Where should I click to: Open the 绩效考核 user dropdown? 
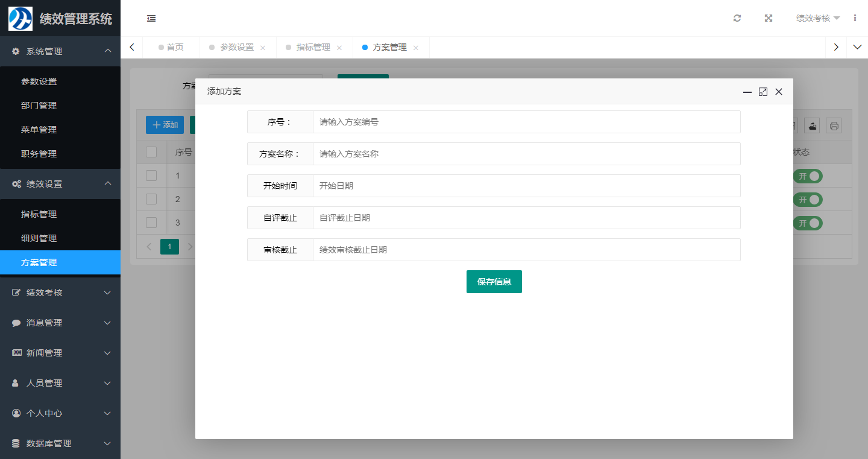[817, 18]
